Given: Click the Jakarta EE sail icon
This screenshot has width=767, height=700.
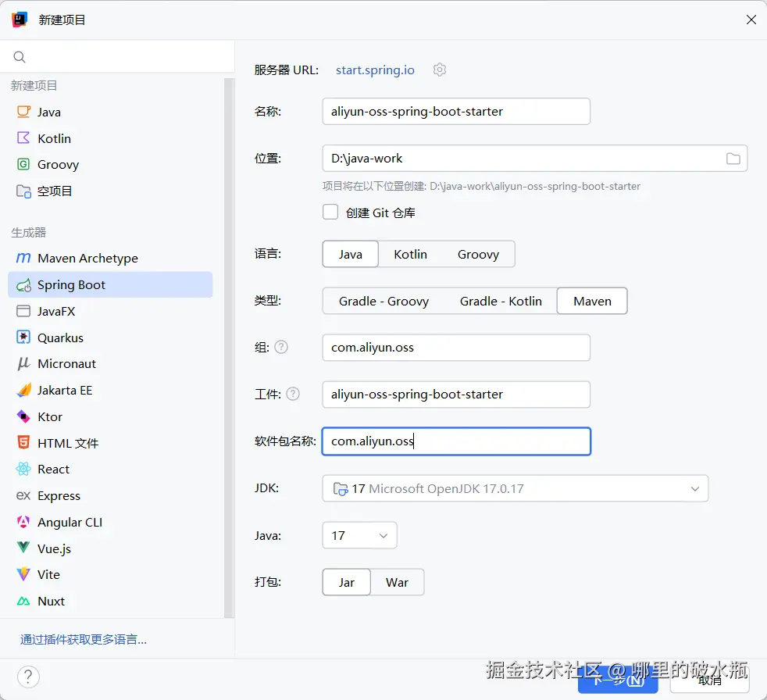Looking at the screenshot, I should pos(23,390).
